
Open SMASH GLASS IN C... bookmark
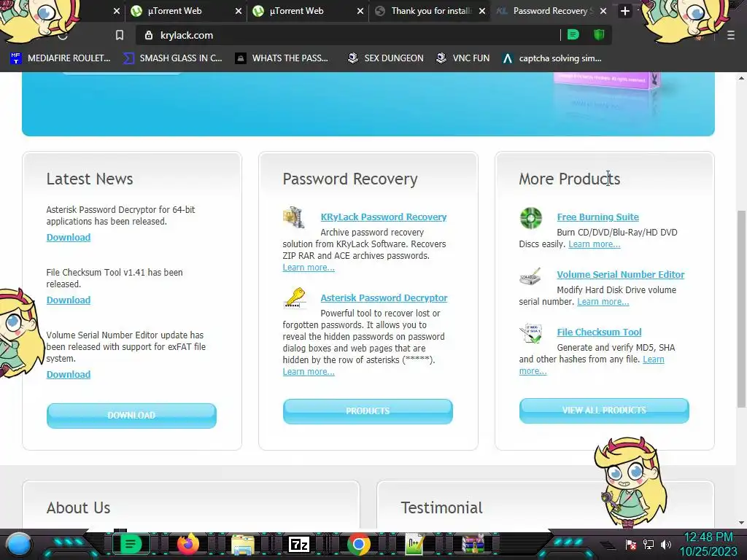click(172, 58)
